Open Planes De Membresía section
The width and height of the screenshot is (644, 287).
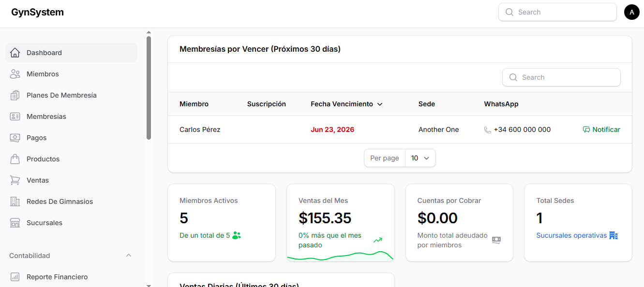pos(71,95)
